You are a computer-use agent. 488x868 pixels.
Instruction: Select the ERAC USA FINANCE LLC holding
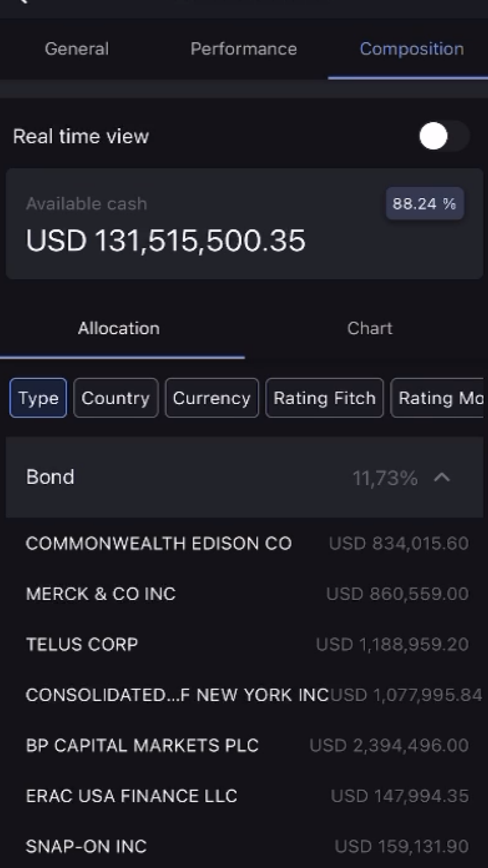(247, 796)
